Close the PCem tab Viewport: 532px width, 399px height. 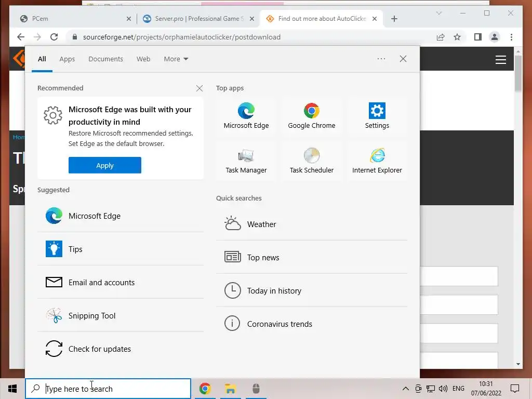tap(129, 19)
